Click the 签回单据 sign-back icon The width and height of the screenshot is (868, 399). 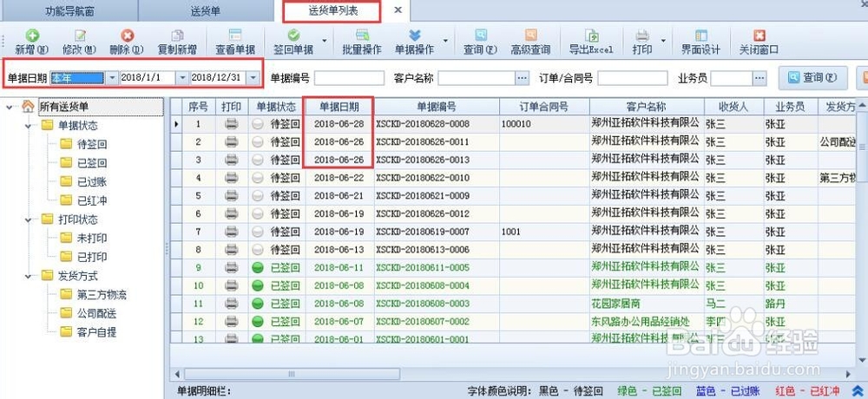(293, 36)
